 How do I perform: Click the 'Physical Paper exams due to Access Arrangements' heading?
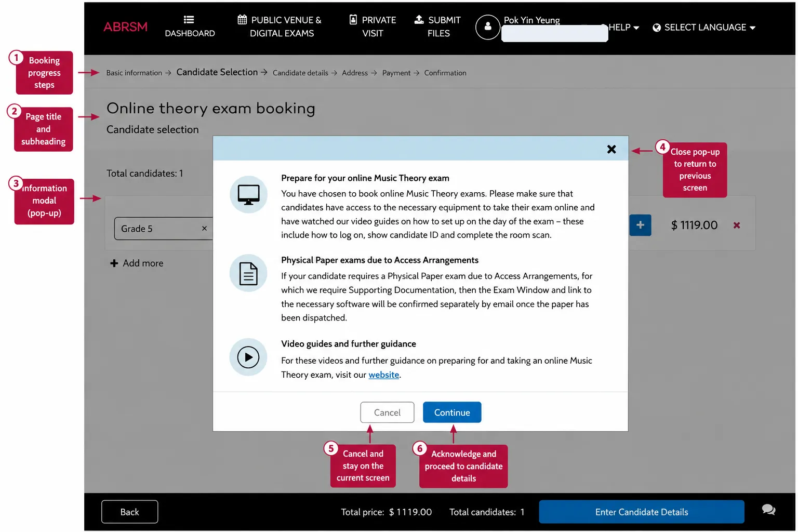tap(380, 260)
